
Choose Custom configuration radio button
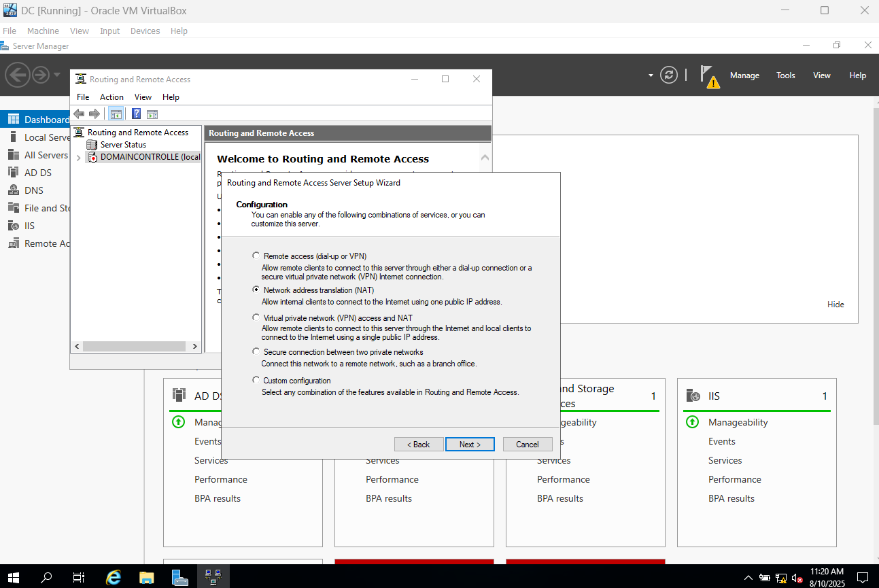256,381
